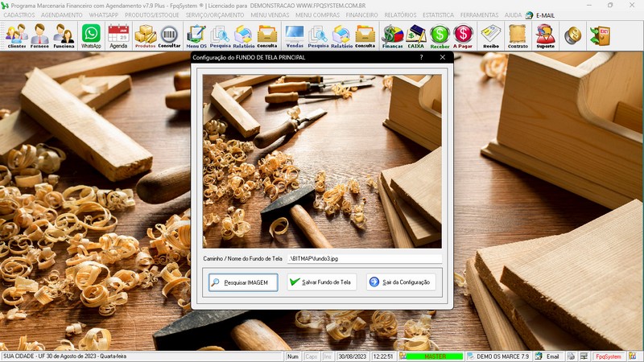Open the CADASTROS menu
Screen dimensions: 644x362
[x=19, y=14]
